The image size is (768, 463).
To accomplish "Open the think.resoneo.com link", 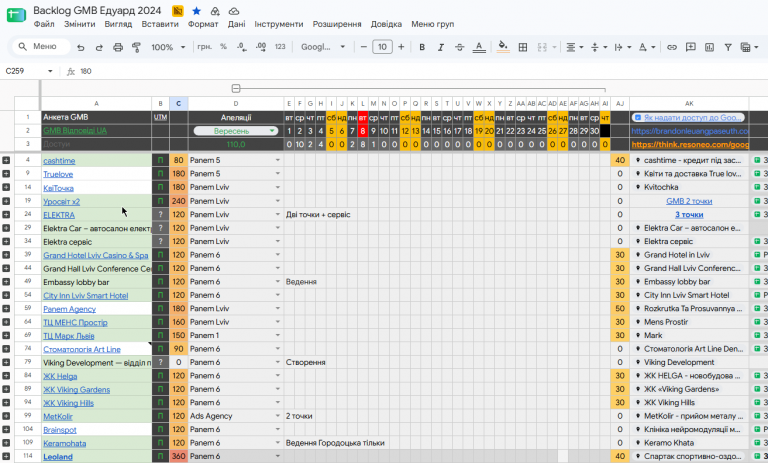I will click(690, 145).
